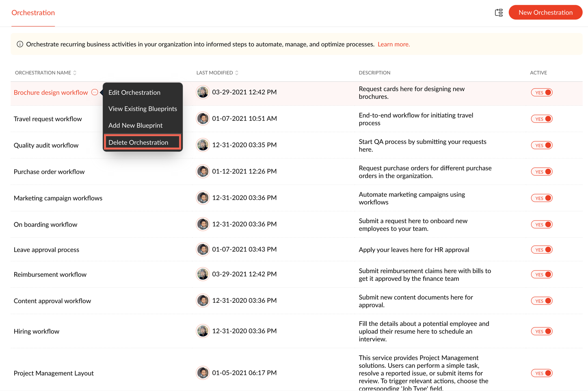588x391 pixels.
Task: Click the date 01-07-2021 03:43 PM
Action: coord(244,250)
